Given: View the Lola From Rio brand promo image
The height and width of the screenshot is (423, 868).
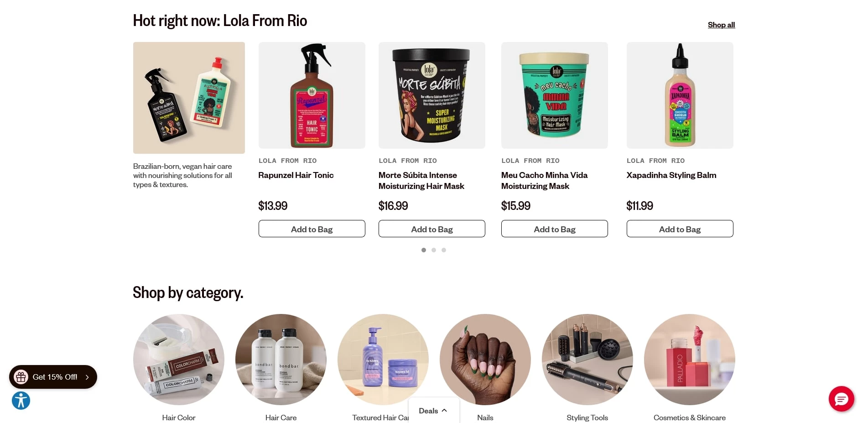Looking at the screenshot, I should coord(189,98).
